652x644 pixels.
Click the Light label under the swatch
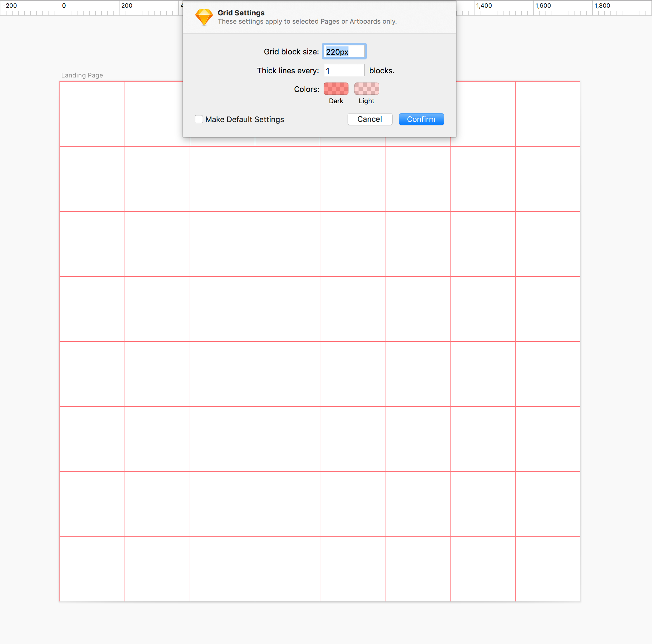pyautogui.click(x=366, y=101)
